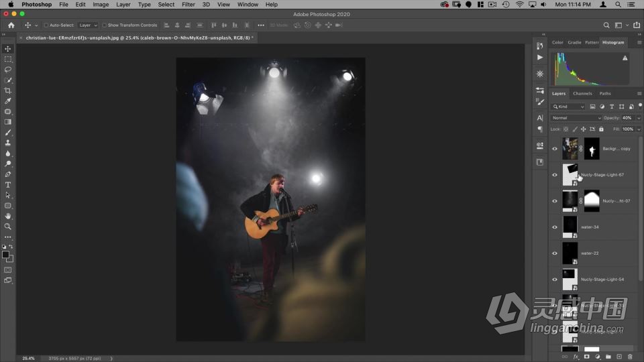Expand the layer Kind filter dropdown
The width and height of the screenshot is (644, 362).
[x=568, y=107]
